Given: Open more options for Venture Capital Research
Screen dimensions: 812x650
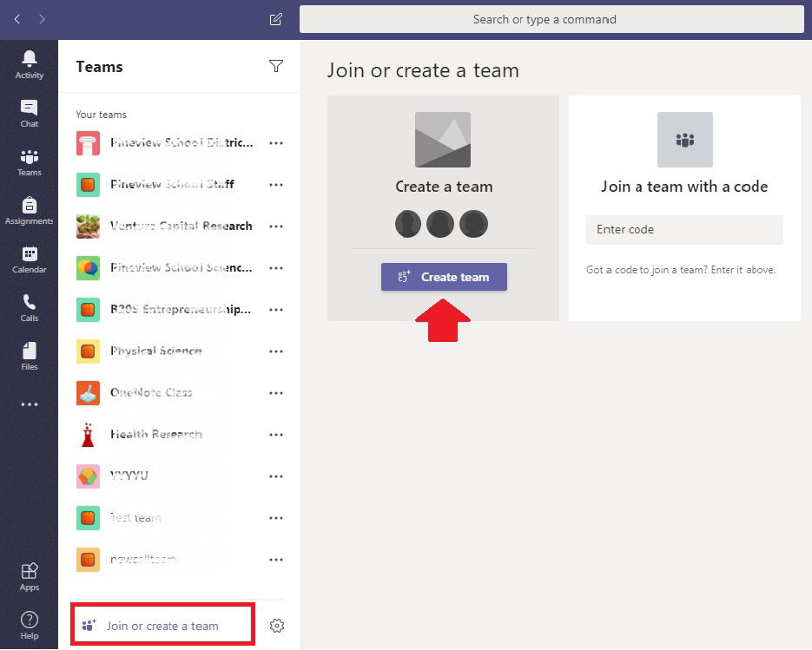Looking at the screenshot, I should tap(276, 227).
